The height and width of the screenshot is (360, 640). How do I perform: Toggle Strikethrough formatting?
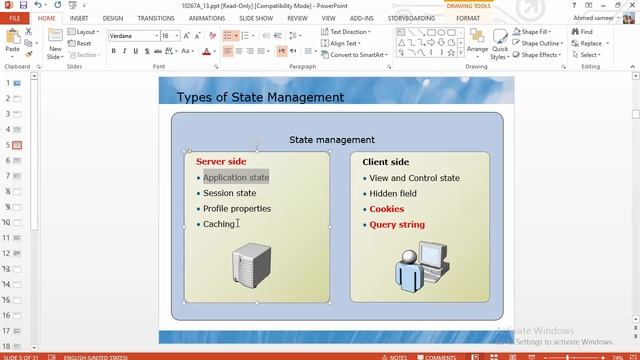(158, 51)
